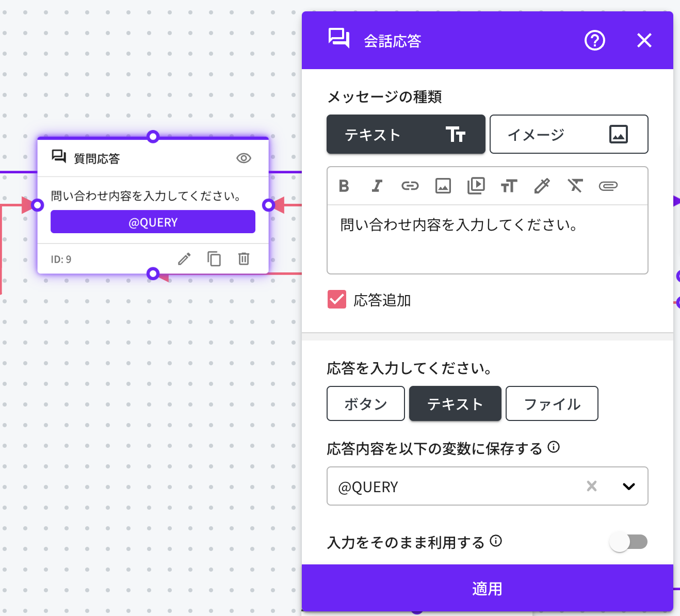The height and width of the screenshot is (616, 680).
Task: Insert a hyperlink using link icon
Action: click(410, 186)
